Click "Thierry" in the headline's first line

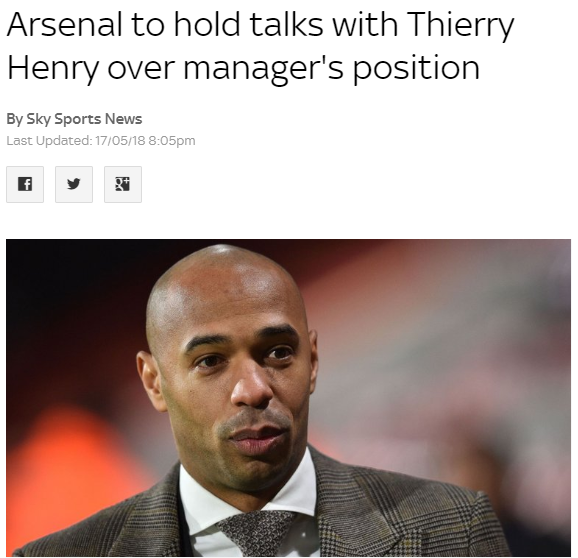click(461, 27)
